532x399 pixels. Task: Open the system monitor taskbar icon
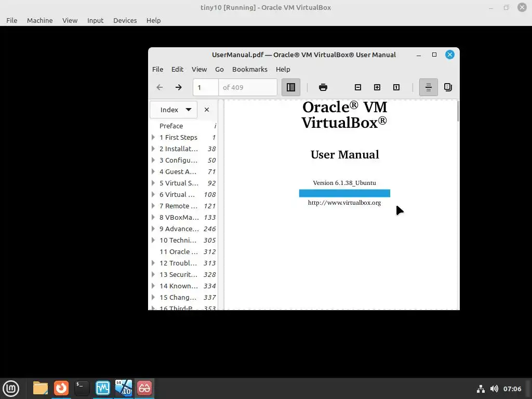tap(102, 388)
